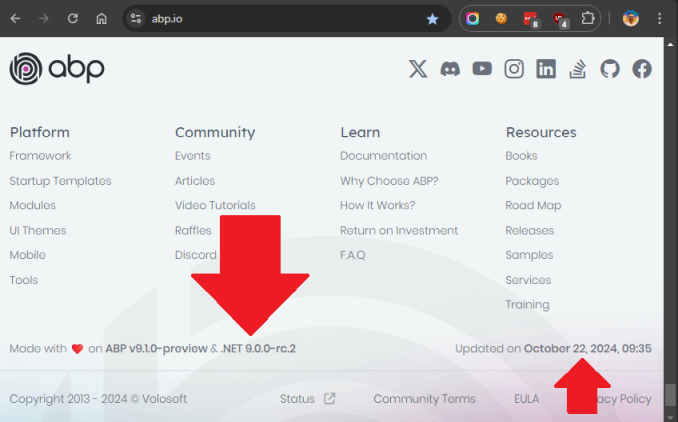The height and width of the screenshot is (422, 678).
Task: Open ABP's YouTube channel
Action: point(482,69)
